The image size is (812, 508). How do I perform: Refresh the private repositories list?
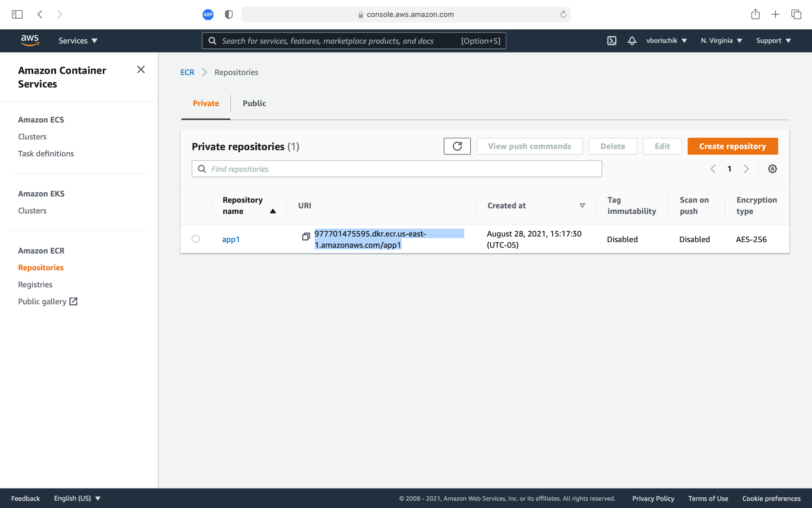click(x=457, y=146)
